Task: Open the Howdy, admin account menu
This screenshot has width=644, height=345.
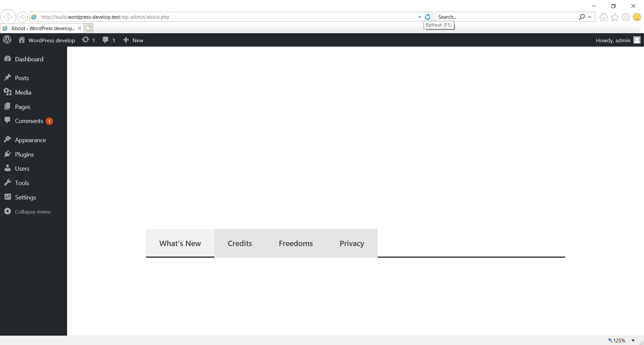Action: point(618,40)
